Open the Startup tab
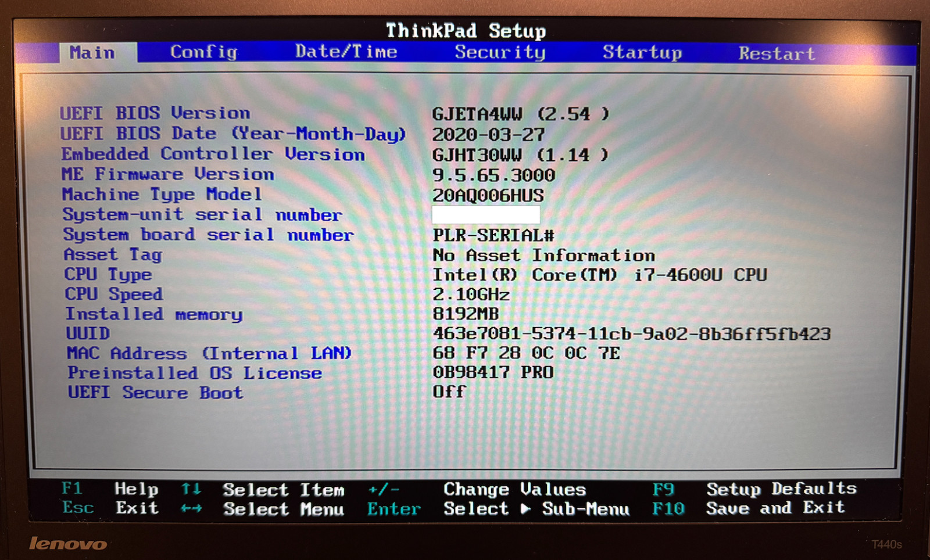Image resolution: width=930 pixels, height=560 pixels. pyautogui.click(x=642, y=53)
